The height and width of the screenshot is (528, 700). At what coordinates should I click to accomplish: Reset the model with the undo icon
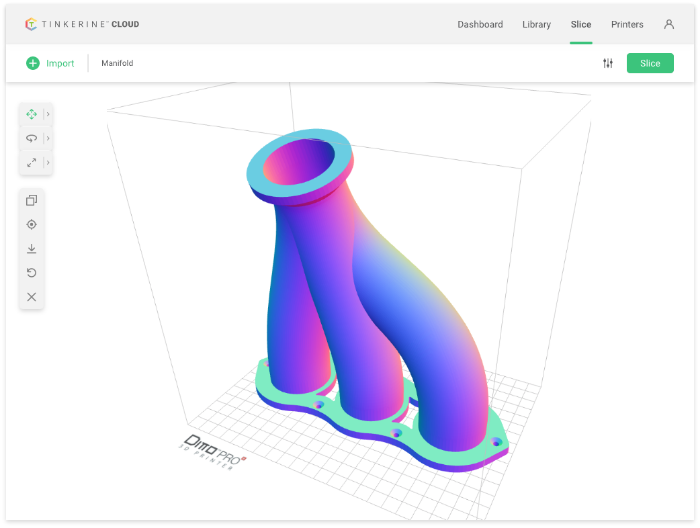tap(31, 273)
